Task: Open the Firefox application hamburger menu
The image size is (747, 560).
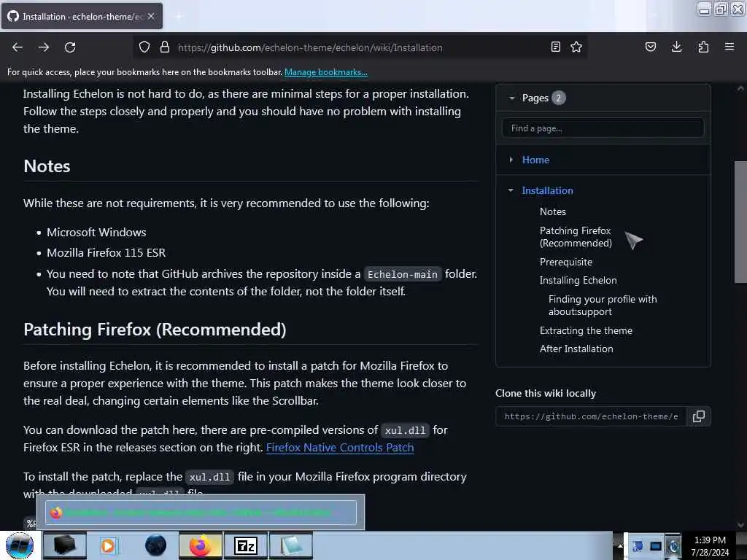Action: click(729, 47)
